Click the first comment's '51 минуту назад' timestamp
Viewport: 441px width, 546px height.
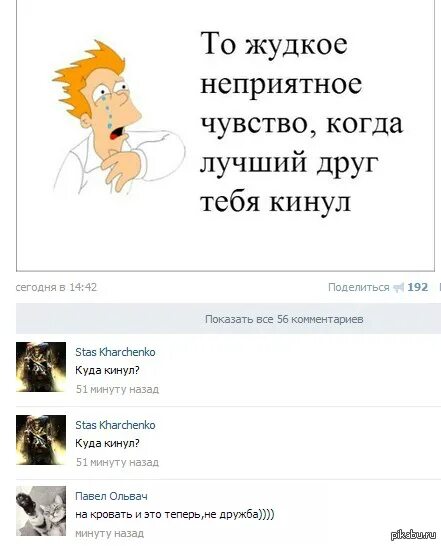tap(117, 389)
